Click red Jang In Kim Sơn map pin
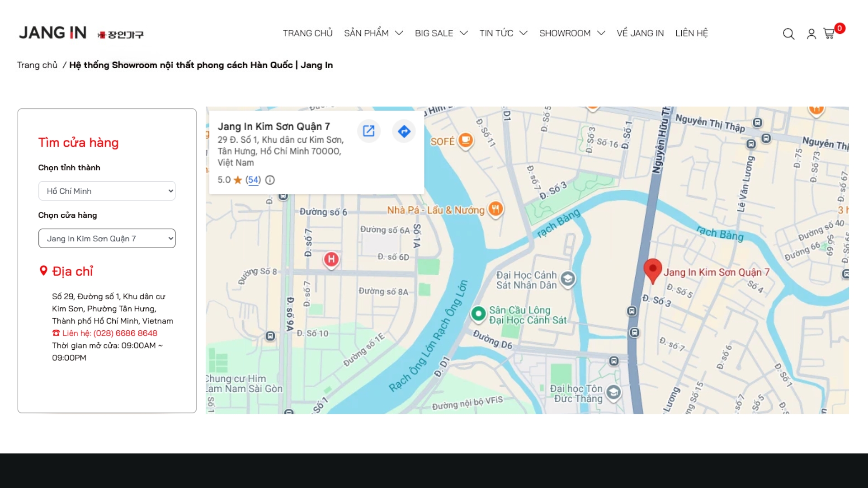Image resolution: width=868 pixels, height=488 pixels. tap(653, 271)
